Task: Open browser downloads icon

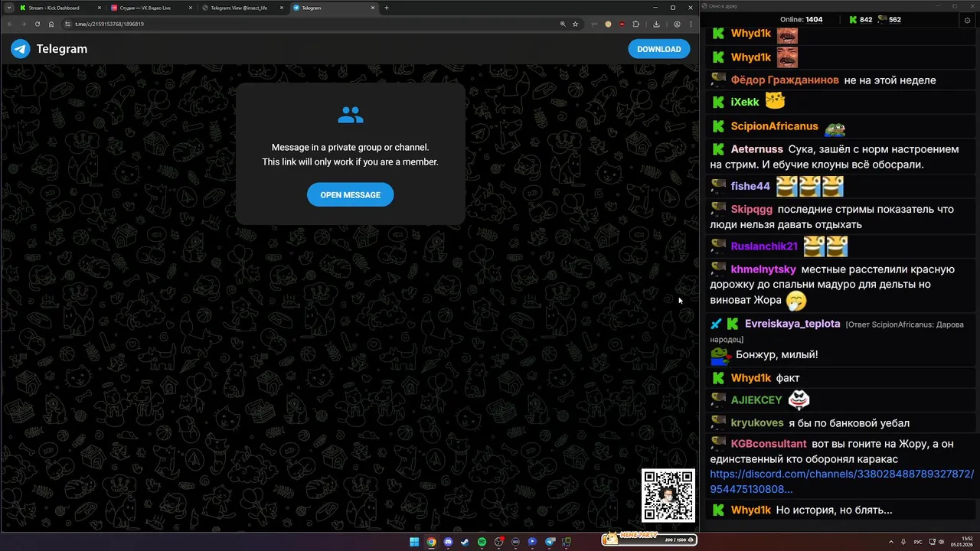Action: pos(656,24)
